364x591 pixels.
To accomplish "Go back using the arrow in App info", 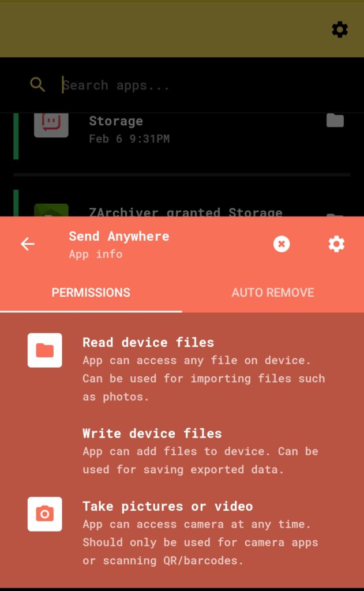I will point(28,244).
